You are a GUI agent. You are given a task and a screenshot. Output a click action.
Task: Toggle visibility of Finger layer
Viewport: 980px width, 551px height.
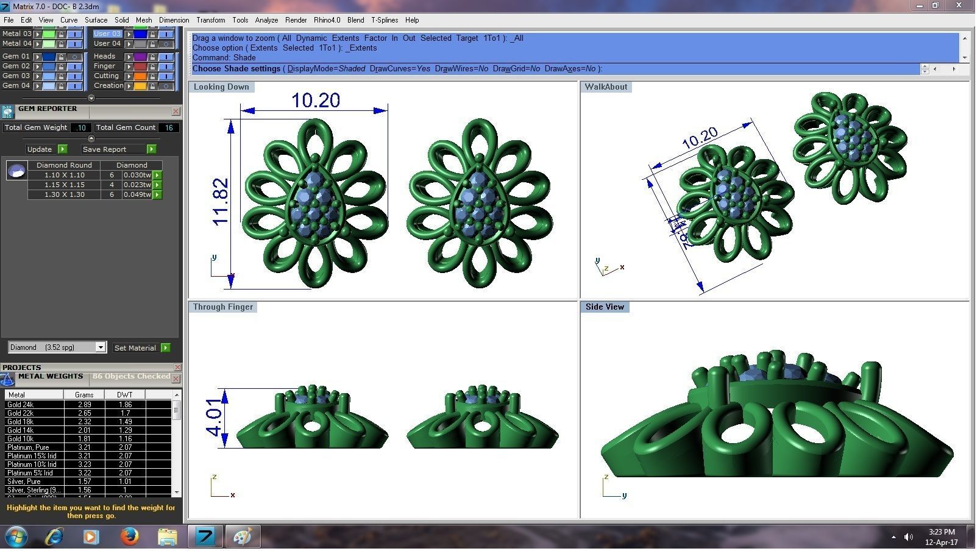(166, 66)
